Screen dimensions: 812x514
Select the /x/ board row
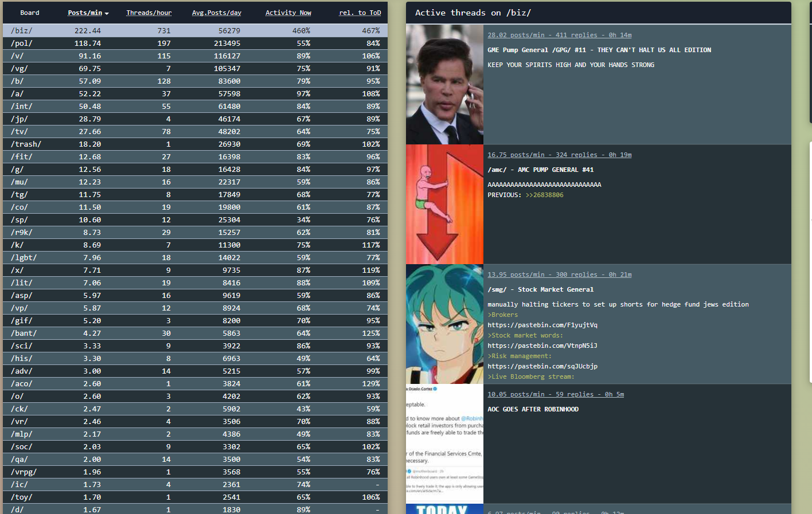[195, 270]
